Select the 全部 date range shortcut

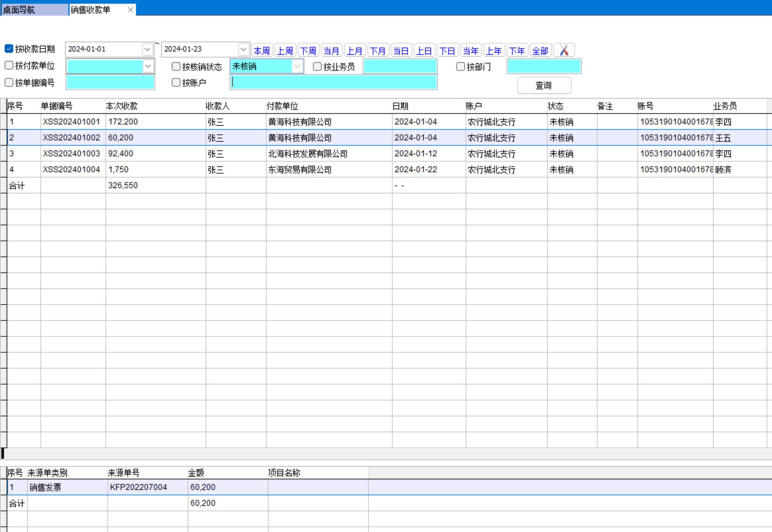point(540,51)
